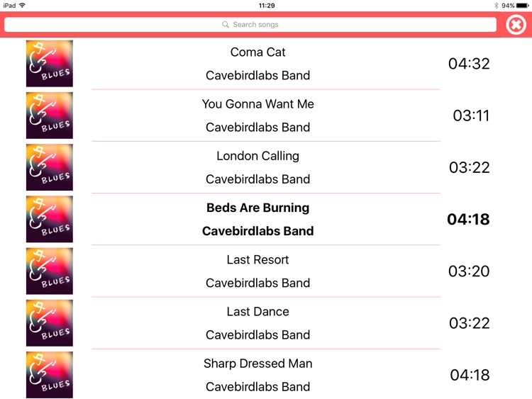532x399 pixels.
Task: Tap the Blues album art for Last Dance
Action: (x=50, y=323)
